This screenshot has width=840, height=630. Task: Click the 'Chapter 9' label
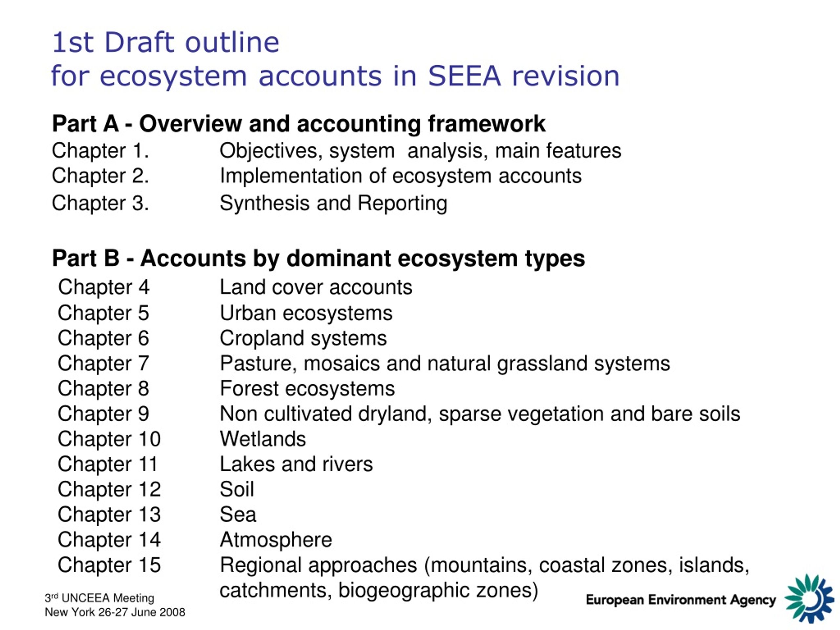pyautogui.click(x=103, y=414)
